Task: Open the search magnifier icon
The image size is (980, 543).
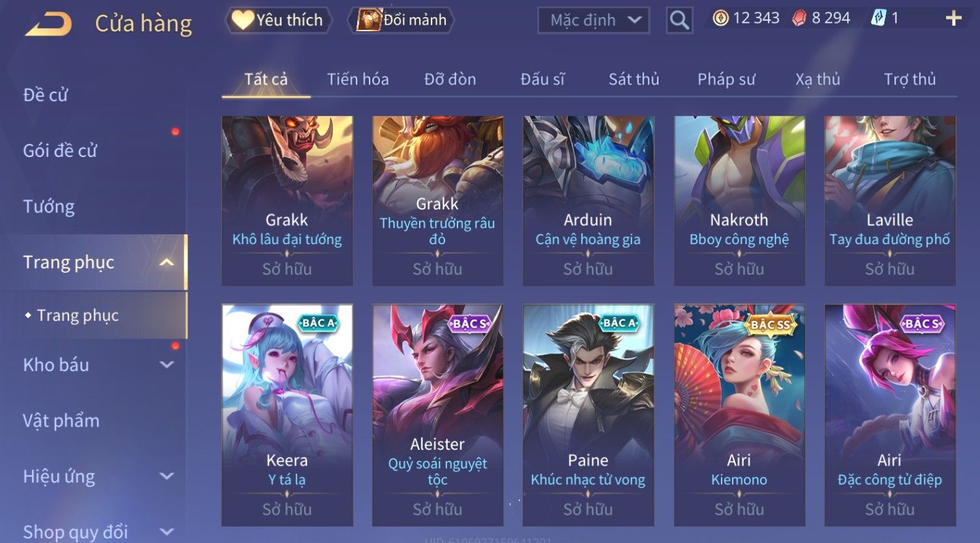Action: [x=679, y=20]
